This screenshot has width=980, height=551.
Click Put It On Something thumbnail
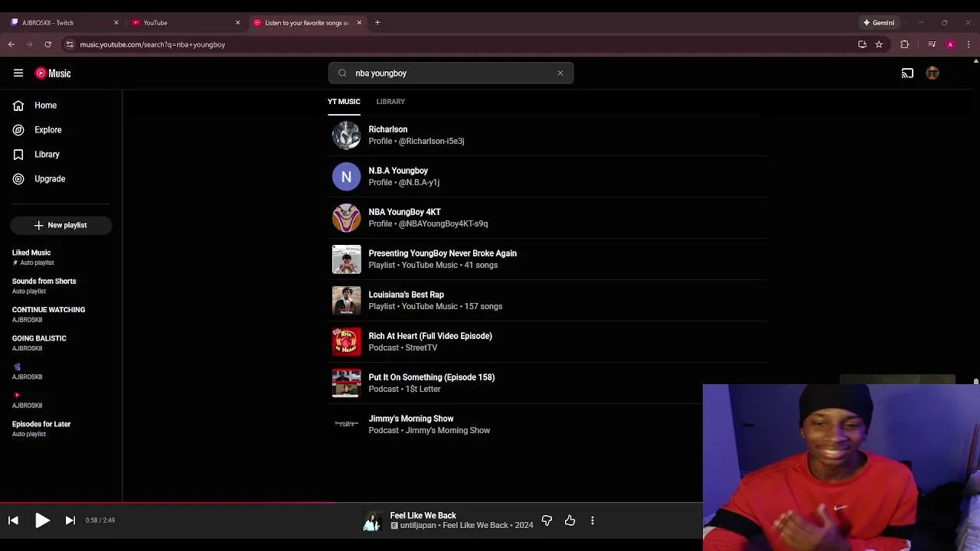[346, 383]
